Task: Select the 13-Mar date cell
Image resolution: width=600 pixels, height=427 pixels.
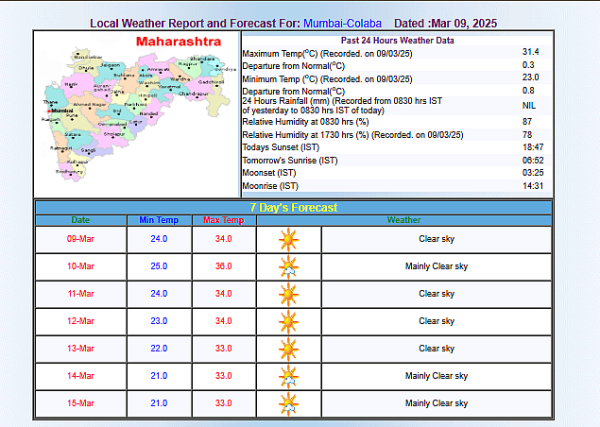Action: [x=80, y=349]
